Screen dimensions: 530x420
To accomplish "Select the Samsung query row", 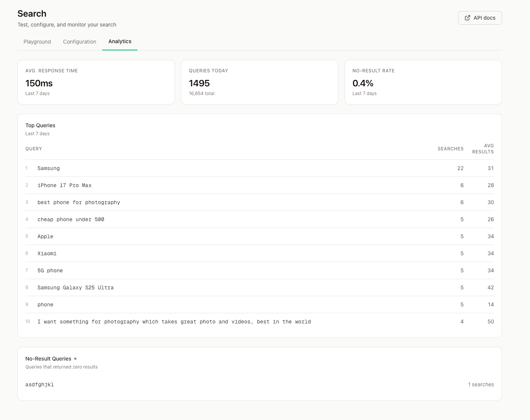I will tap(48, 168).
